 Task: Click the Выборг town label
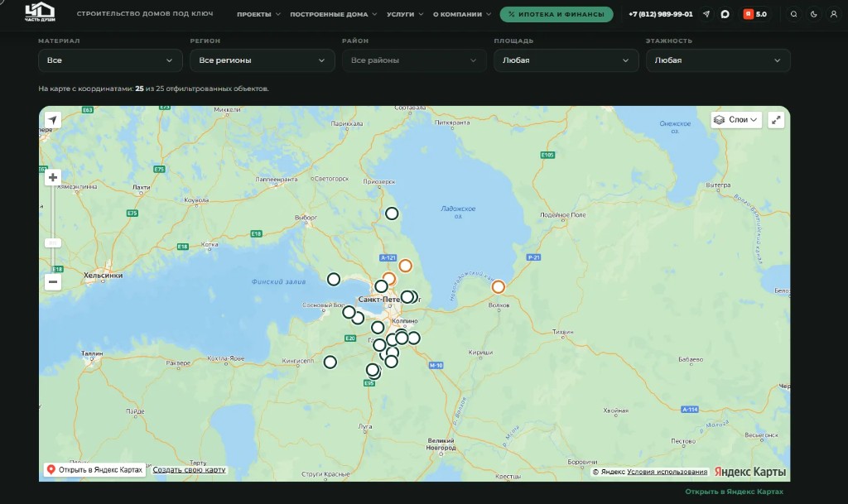(x=306, y=217)
